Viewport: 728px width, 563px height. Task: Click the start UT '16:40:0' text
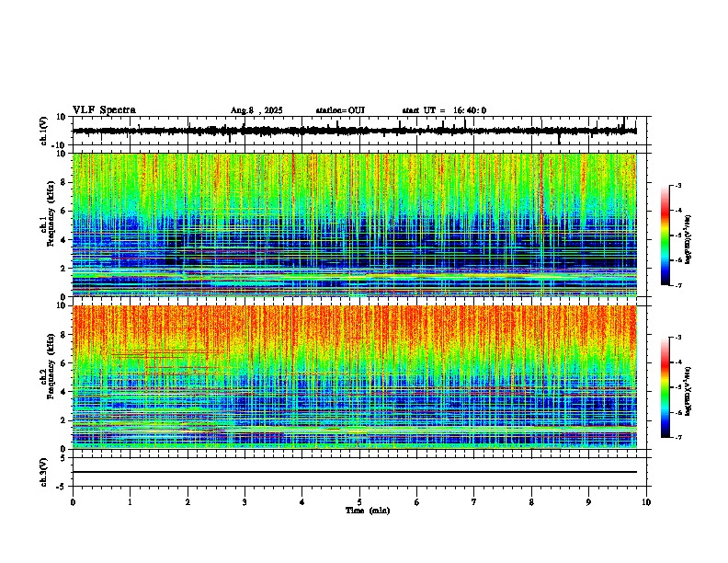pos(470,110)
